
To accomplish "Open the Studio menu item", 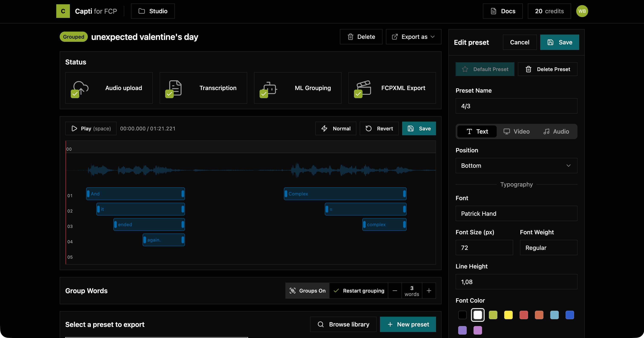I will coord(153,11).
